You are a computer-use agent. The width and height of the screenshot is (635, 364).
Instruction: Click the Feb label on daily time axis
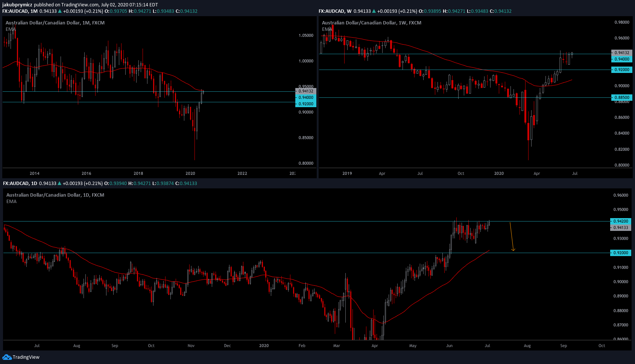(x=302, y=346)
